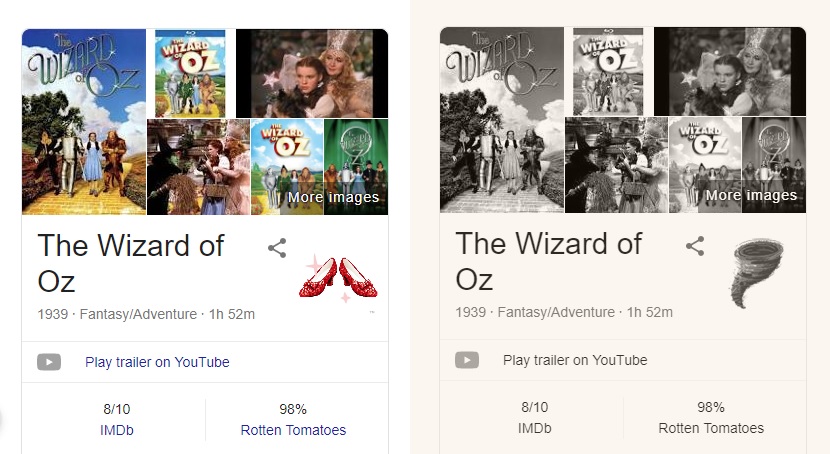Image resolution: width=830 pixels, height=454 pixels.
Task: Click share icon in the color panel
Action: [277, 248]
